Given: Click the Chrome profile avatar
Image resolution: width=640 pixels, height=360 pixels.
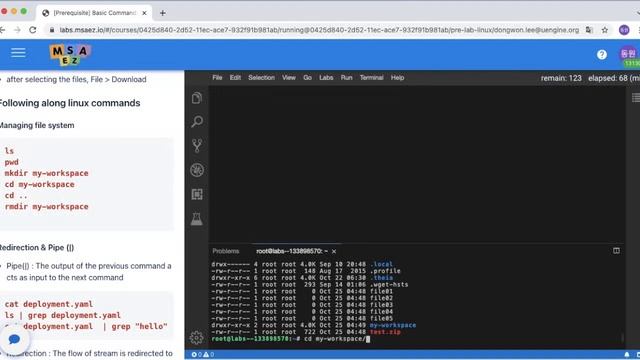Looking at the screenshot, I should coord(624,30).
